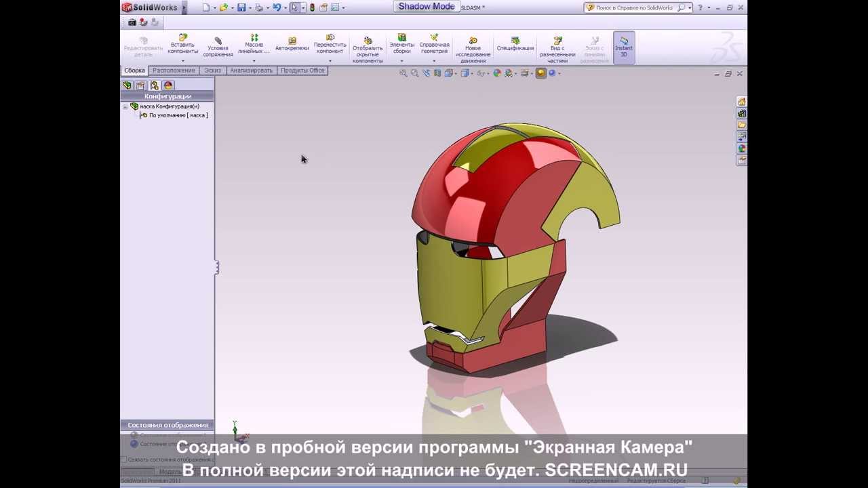Click ConfigurationManager tab icon
Screen dimensions: 868x488
pos(155,85)
